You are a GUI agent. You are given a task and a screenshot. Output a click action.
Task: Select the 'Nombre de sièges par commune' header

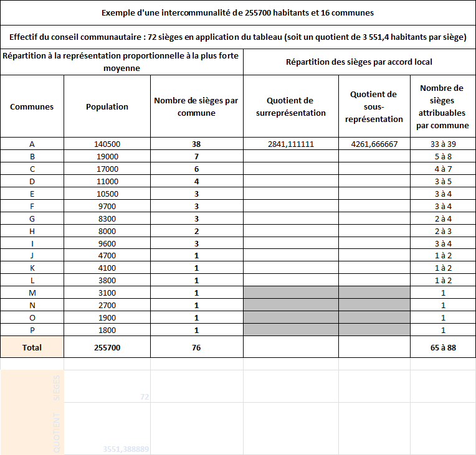pos(196,106)
